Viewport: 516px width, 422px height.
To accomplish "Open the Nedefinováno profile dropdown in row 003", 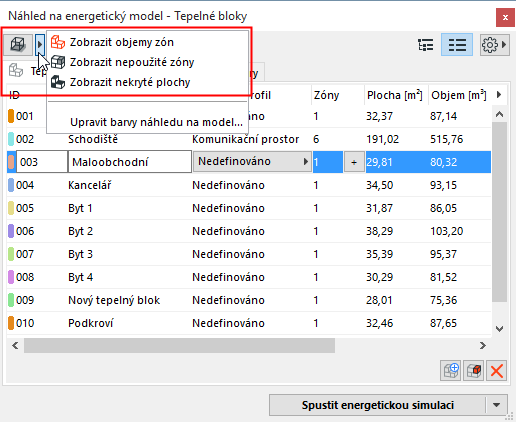I will 252,162.
